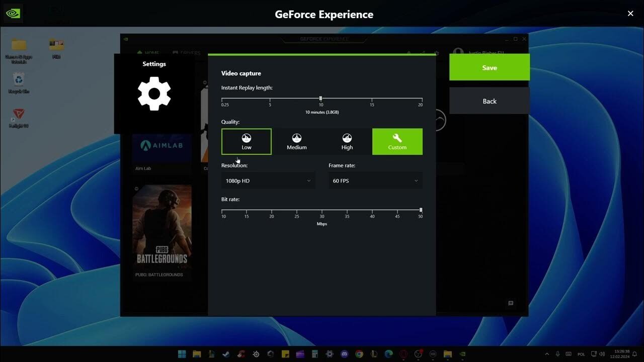Image resolution: width=644 pixels, height=362 pixels.
Task: Open the Resolution dropdown showing 1080p HD
Action: coord(268,180)
